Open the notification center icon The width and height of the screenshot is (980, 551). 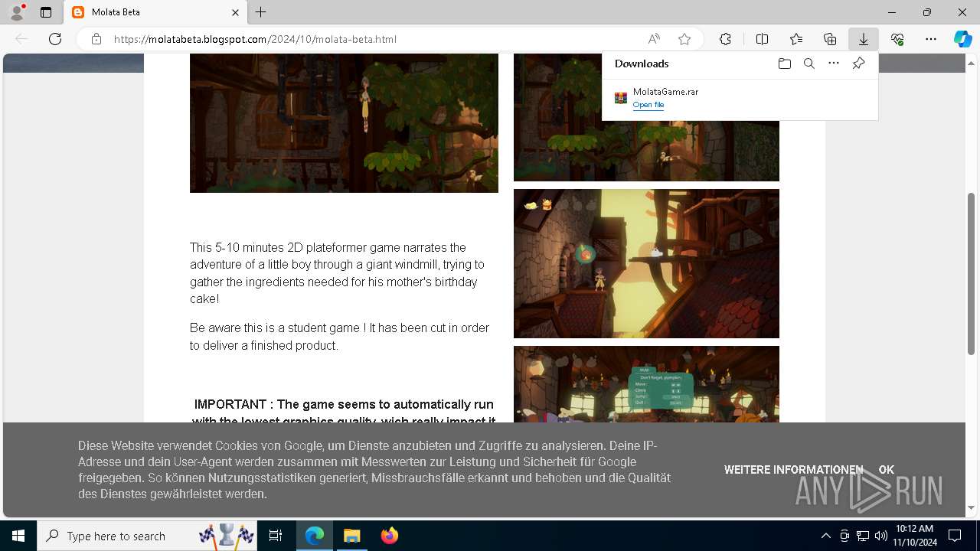point(955,536)
